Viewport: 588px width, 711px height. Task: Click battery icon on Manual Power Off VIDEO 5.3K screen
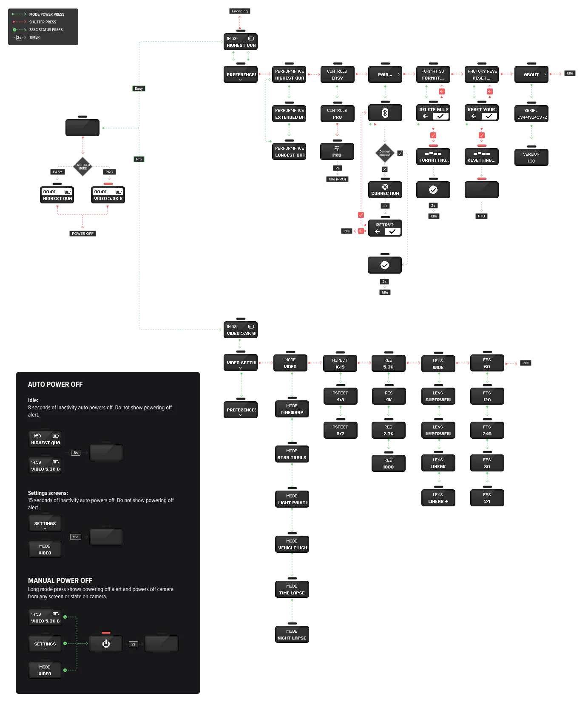pyautogui.click(x=56, y=614)
